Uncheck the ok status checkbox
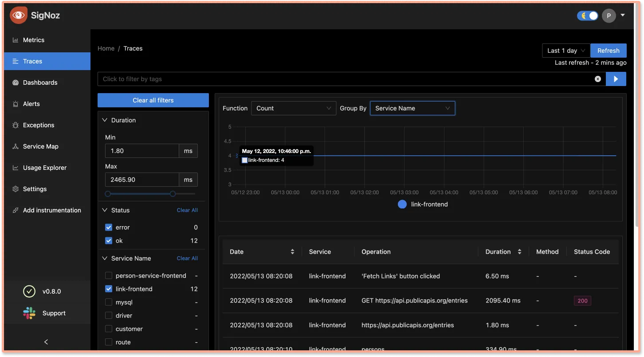644x357 pixels. (x=109, y=240)
